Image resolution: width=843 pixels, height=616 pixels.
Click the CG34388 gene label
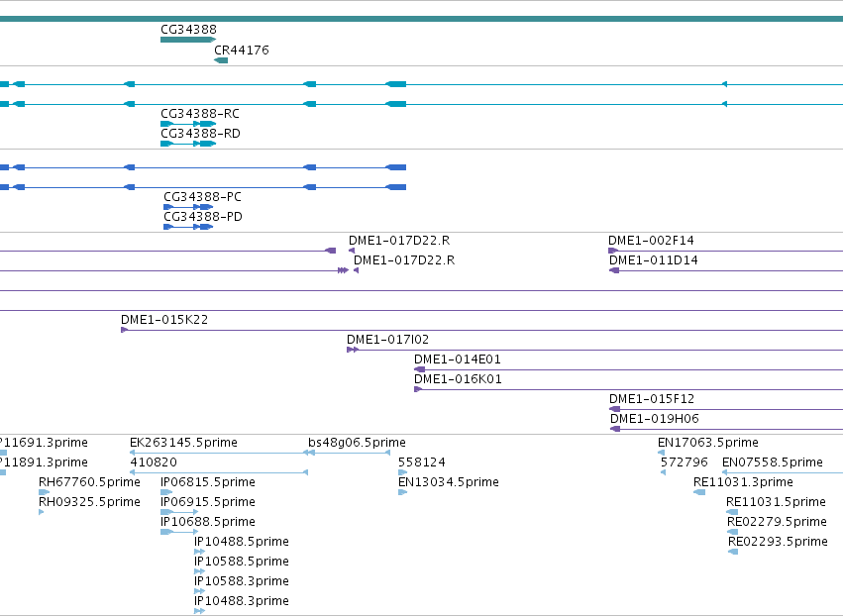188,30
